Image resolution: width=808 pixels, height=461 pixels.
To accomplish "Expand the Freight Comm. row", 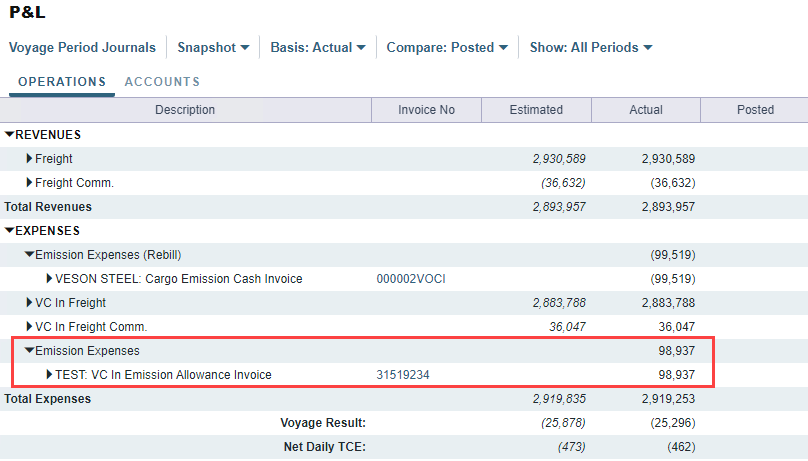I will click(x=30, y=183).
